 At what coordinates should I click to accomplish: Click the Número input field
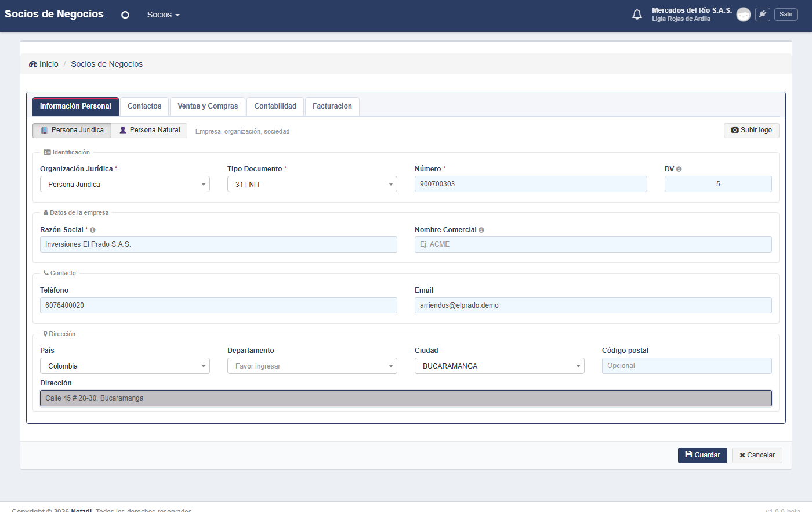pos(531,184)
